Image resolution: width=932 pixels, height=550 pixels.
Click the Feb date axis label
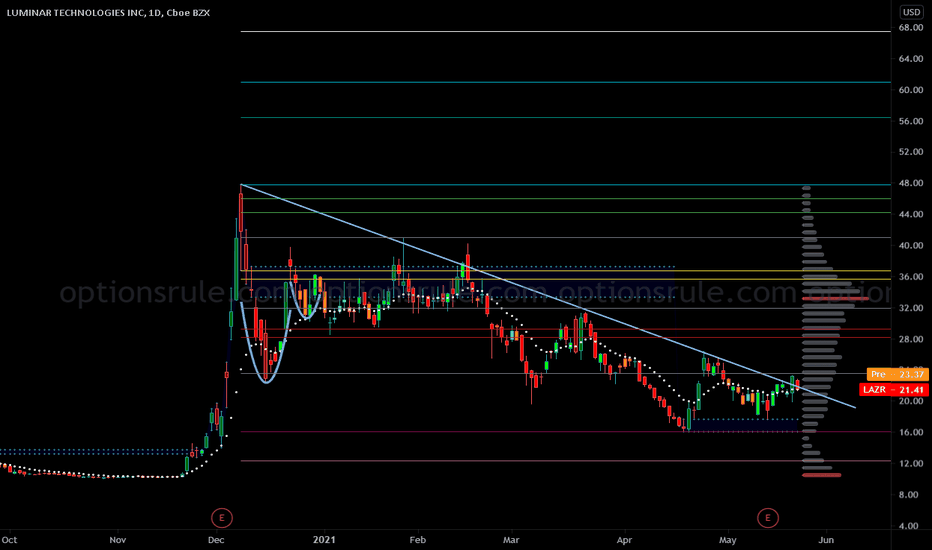(x=418, y=540)
